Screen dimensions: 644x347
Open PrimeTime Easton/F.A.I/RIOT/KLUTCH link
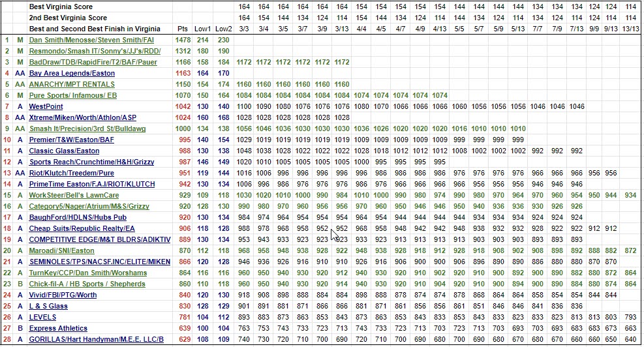(92, 184)
